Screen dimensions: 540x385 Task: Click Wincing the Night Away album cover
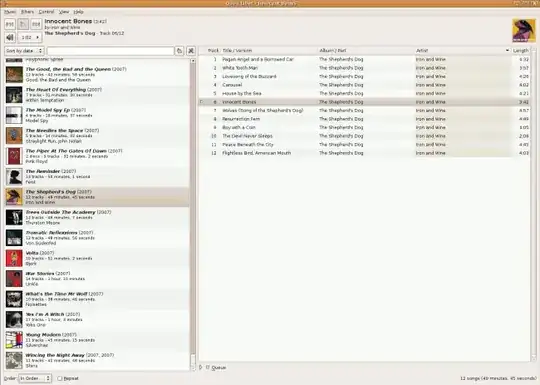(14, 360)
